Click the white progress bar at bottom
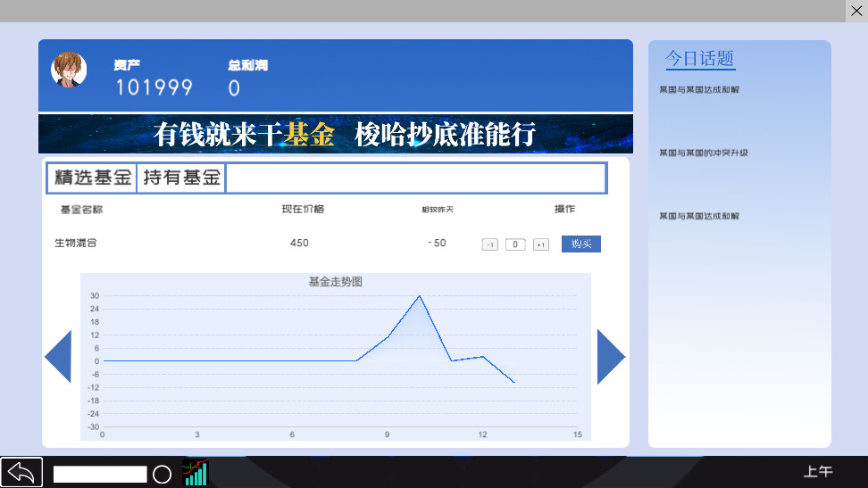The image size is (868, 488). coord(100,474)
